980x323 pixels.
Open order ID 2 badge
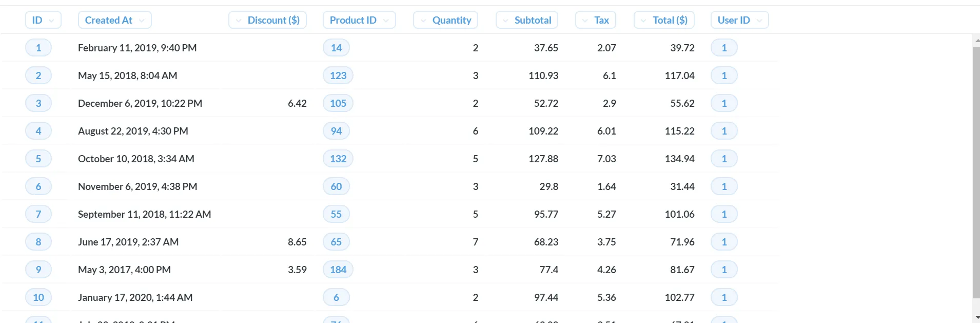coord(38,75)
